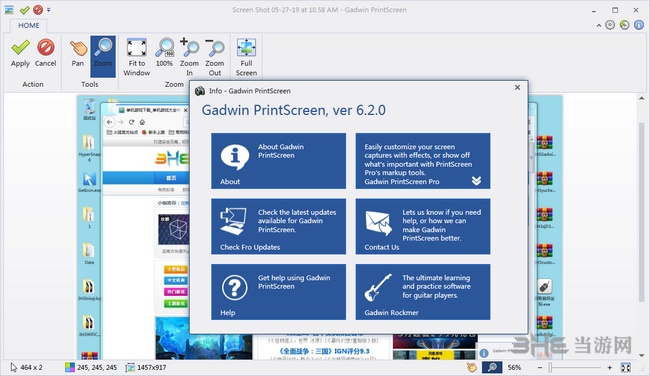Click the application icon in the title bar

pos(9,10)
